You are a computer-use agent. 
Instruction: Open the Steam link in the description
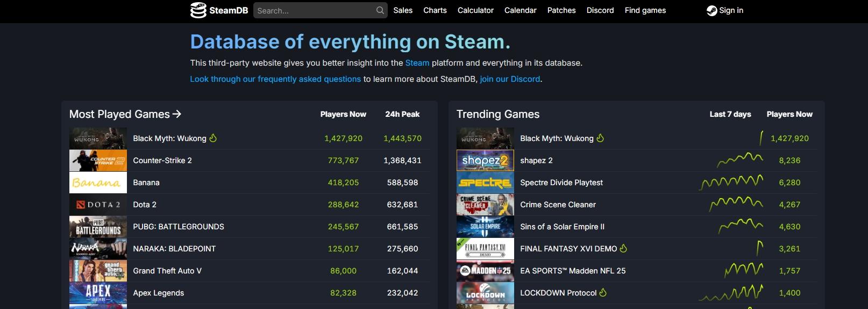[417, 63]
